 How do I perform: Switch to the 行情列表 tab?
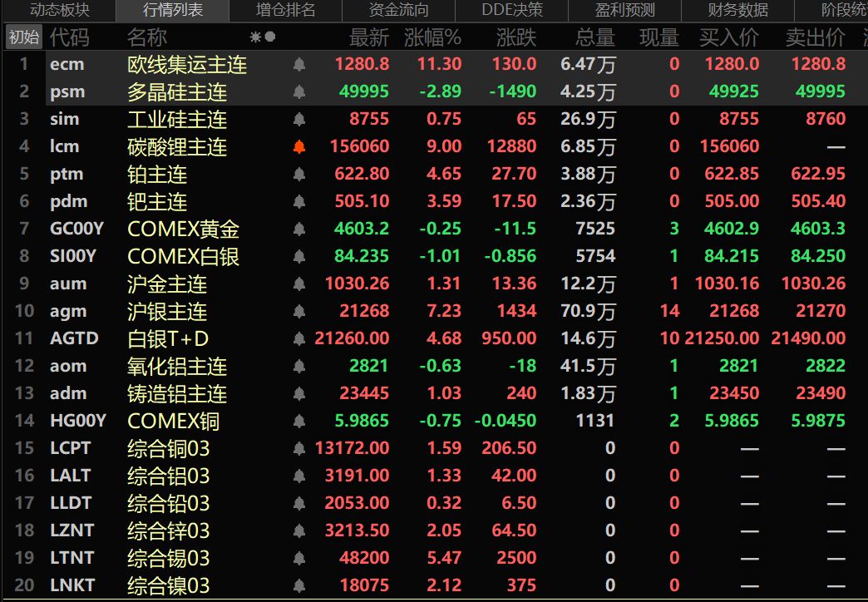pyautogui.click(x=173, y=10)
